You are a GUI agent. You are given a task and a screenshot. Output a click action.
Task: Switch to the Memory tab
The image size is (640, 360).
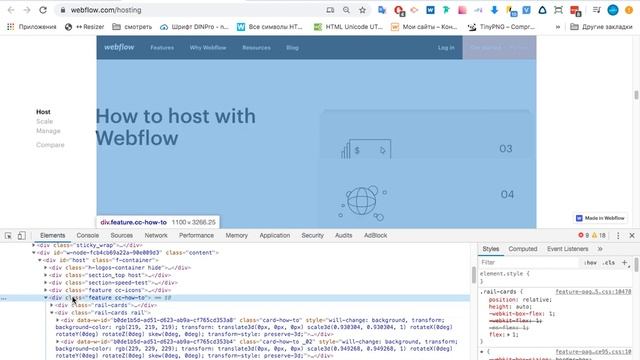(237, 236)
